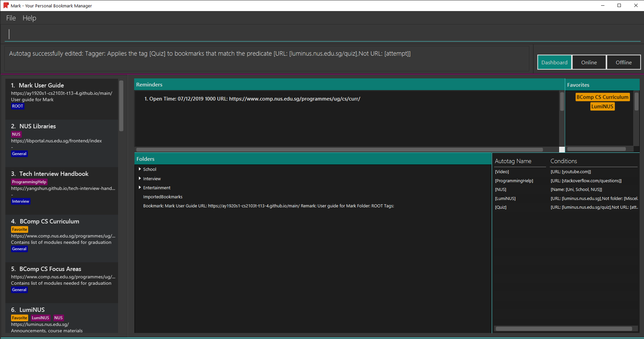The height and width of the screenshot is (339, 644).
Task: Select the BComp CS Curriculum bookmark card
Action: pyautogui.click(x=62, y=238)
